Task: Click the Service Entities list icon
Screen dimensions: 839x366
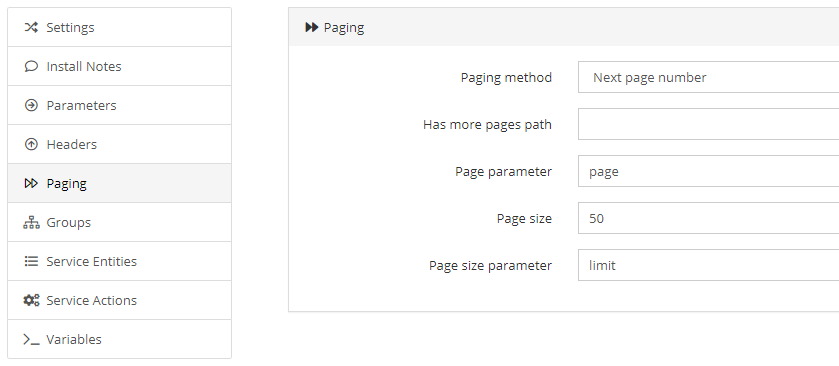Action: [x=31, y=261]
